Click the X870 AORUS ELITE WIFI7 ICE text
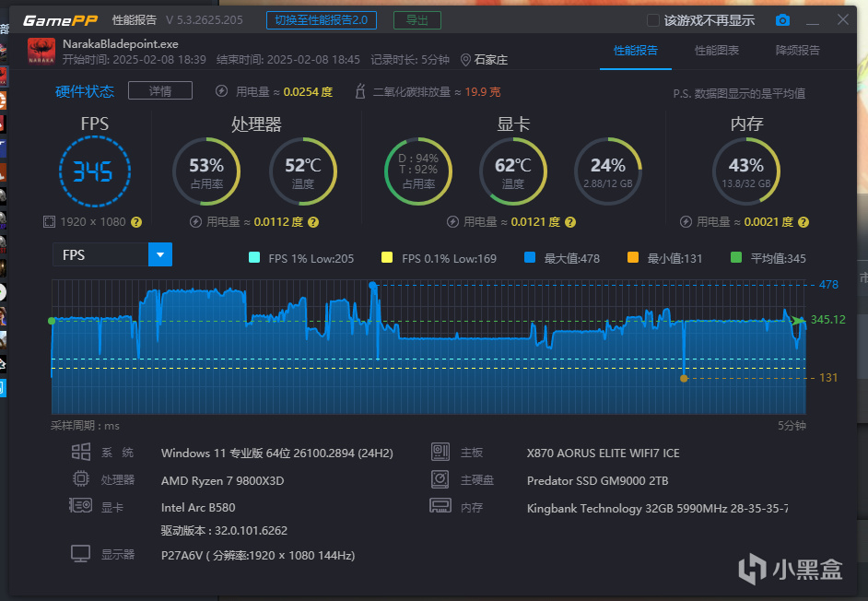This screenshot has width=868, height=601. point(603,454)
